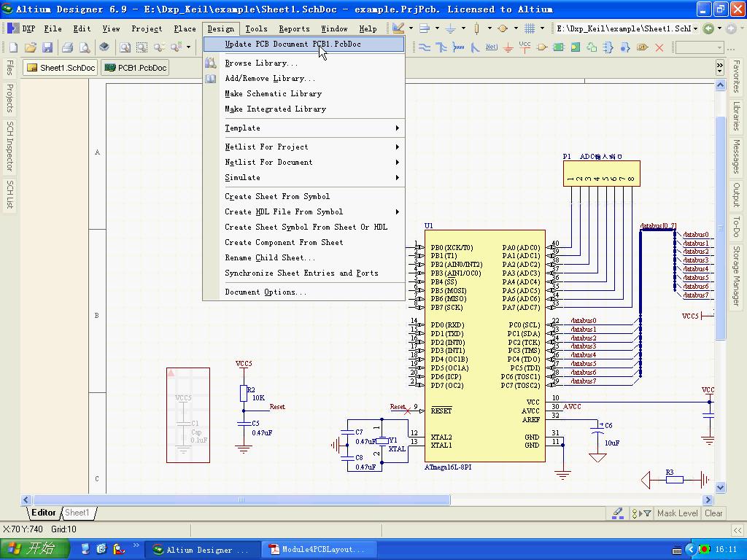Place a VCC power port

click(525, 47)
